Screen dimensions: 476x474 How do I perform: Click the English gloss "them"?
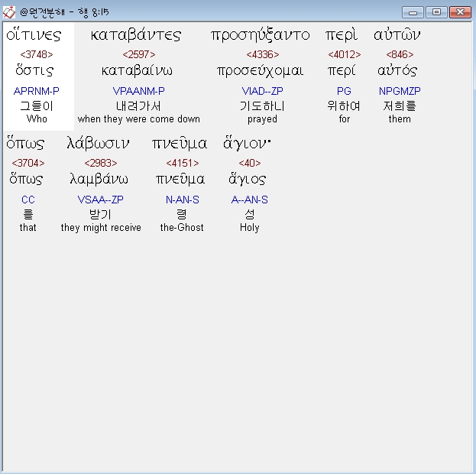[400, 118]
